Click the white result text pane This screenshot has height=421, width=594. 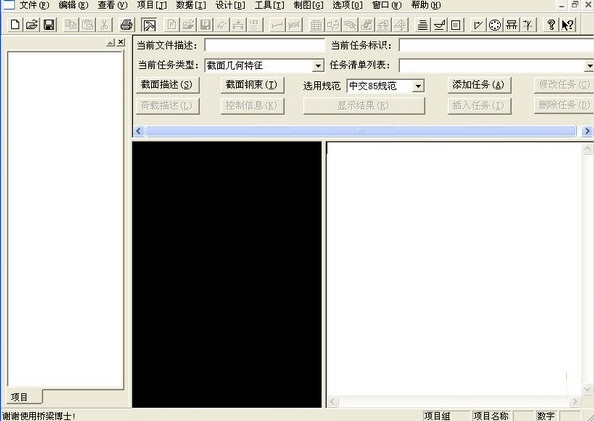[x=454, y=269]
